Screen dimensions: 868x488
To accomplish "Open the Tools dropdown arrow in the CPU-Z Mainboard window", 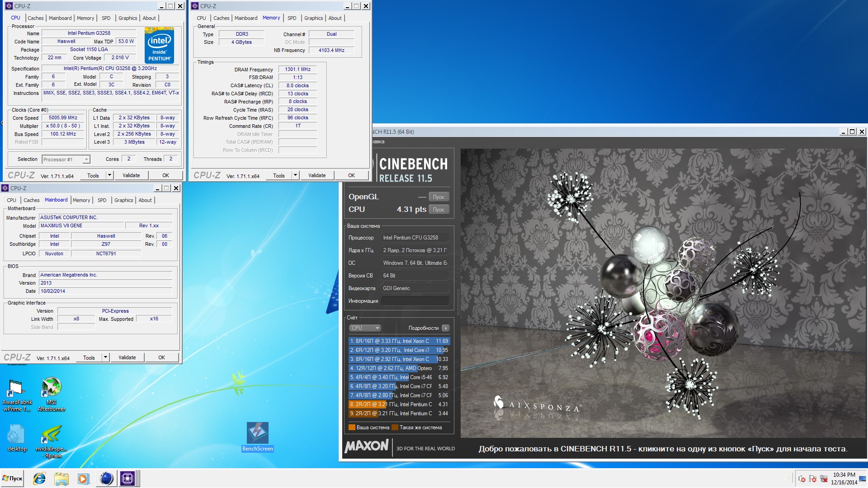I will coord(105,357).
